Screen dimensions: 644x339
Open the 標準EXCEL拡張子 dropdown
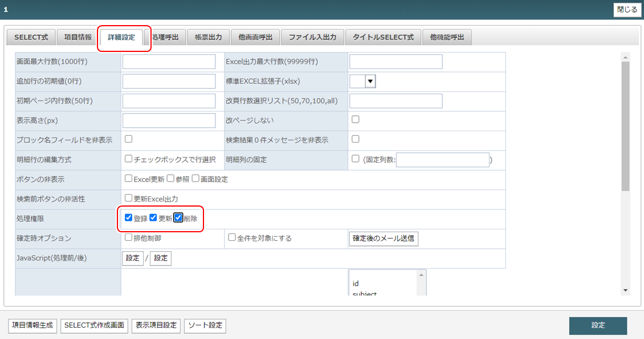362,82
